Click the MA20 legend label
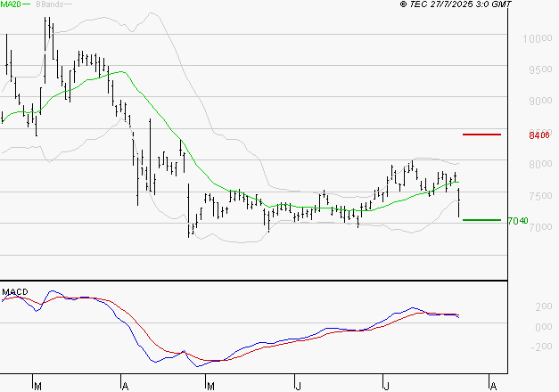The height and width of the screenshot is (392, 559). point(11,4)
